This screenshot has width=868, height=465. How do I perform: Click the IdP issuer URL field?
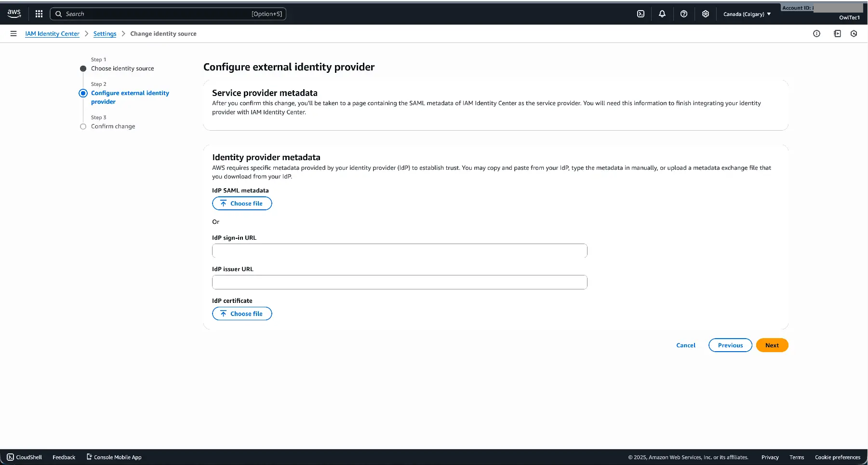click(400, 282)
